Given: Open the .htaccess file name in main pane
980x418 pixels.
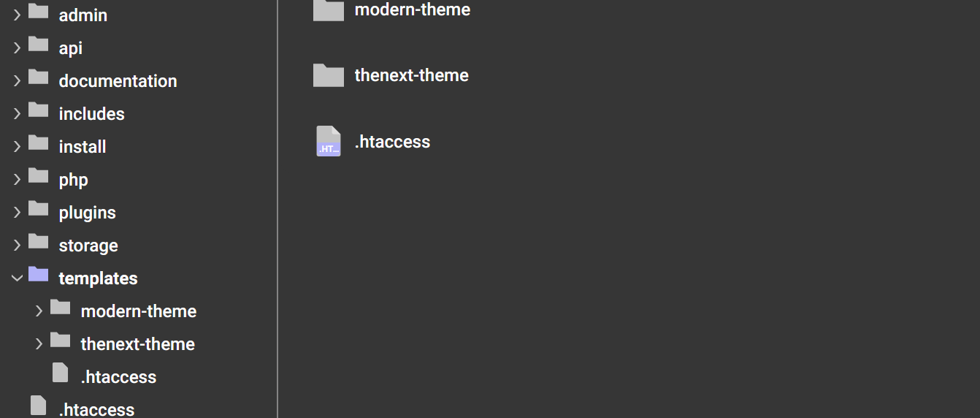Looking at the screenshot, I should [x=392, y=142].
